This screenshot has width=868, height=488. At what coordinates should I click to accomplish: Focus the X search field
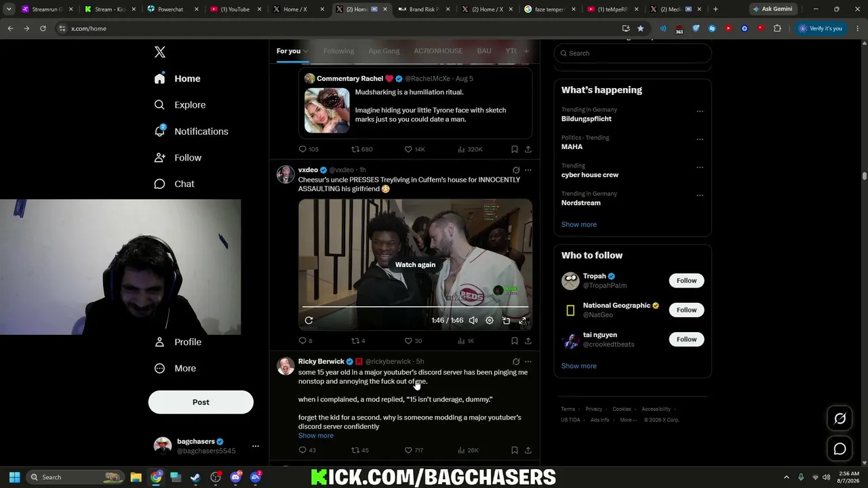pyautogui.click(x=633, y=54)
